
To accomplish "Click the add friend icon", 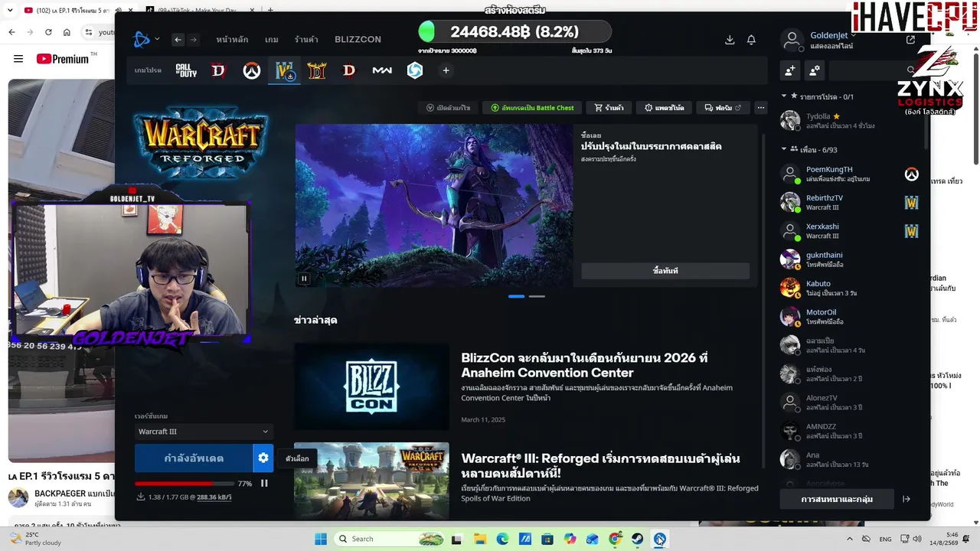I will coord(790,70).
